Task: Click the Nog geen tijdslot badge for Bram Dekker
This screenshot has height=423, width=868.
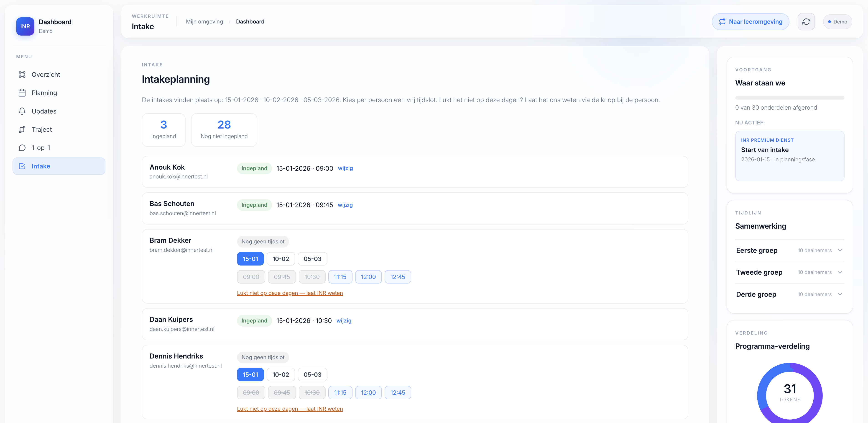Action: pyautogui.click(x=263, y=242)
